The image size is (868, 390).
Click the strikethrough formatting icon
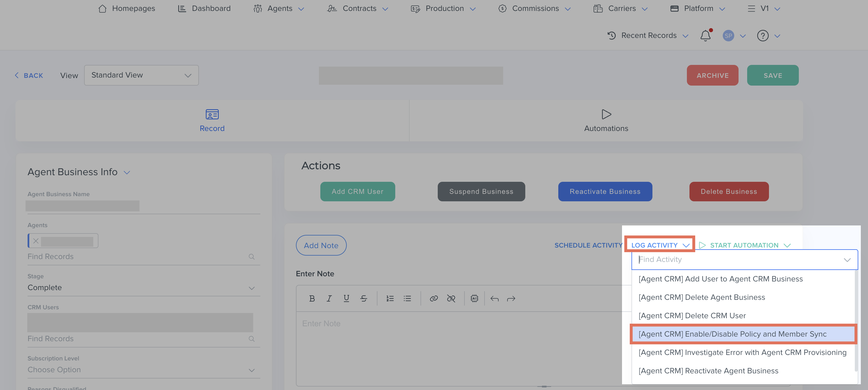tap(364, 298)
